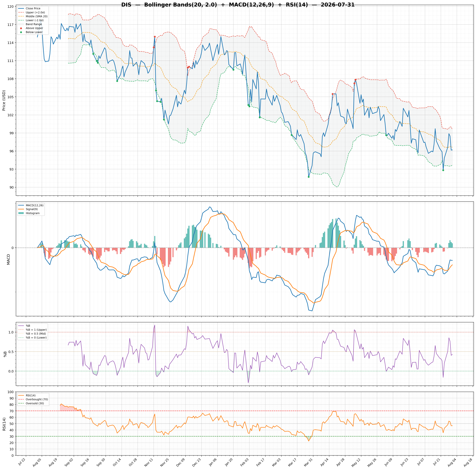This screenshot has width=476, height=470.
Task: Click the 120 price axis tick
Action: point(10,7)
